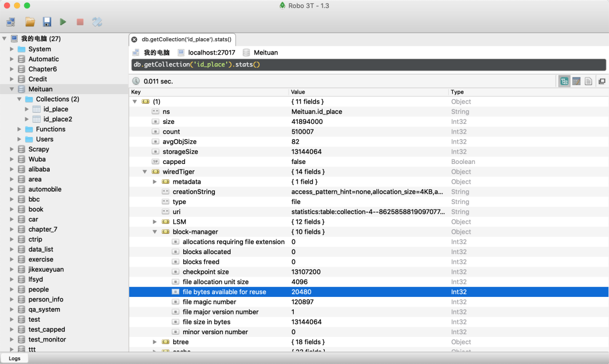Select the id_place2 collection

58,119
